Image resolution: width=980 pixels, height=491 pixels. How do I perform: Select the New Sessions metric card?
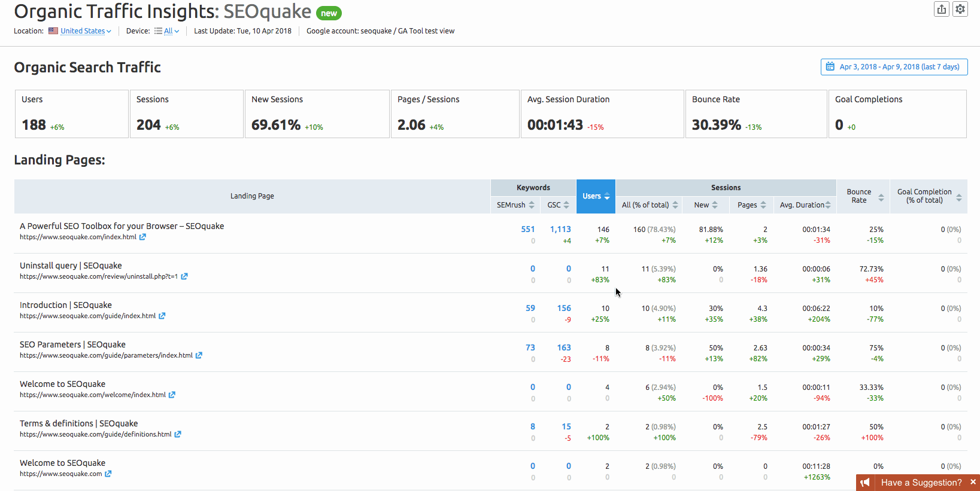click(317, 114)
